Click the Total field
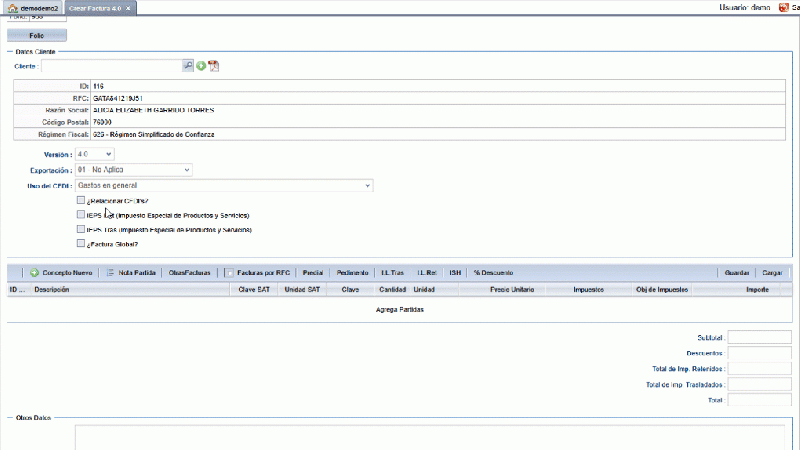Image resolution: width=800 pixels, height=450 pixels. coord(759,399)
